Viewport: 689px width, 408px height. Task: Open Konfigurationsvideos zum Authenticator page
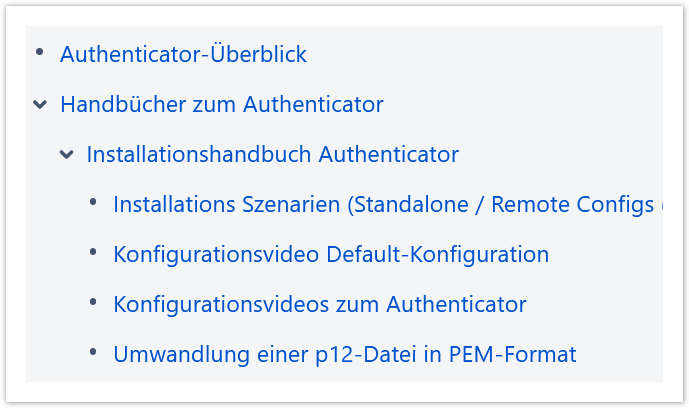pos(319,304)
